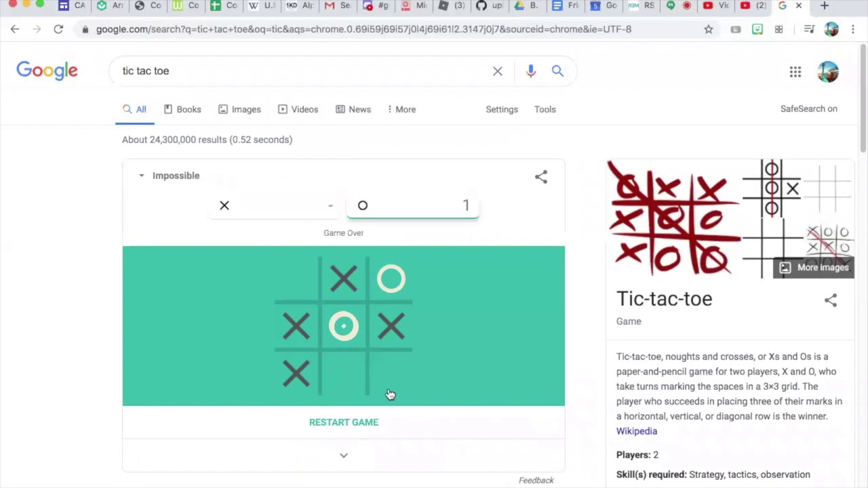Open the media controls playlist icon
This screenshot has width=868, height=488.
[809, 29]
